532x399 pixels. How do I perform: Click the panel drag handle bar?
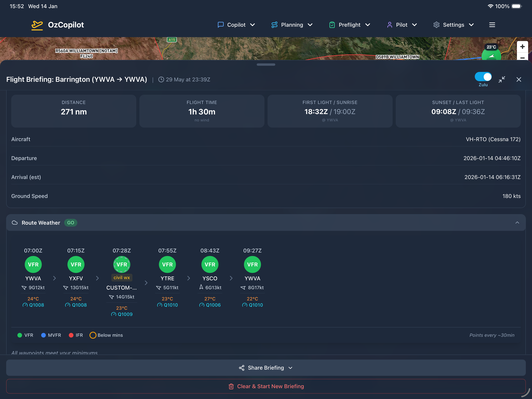point(266,64)
